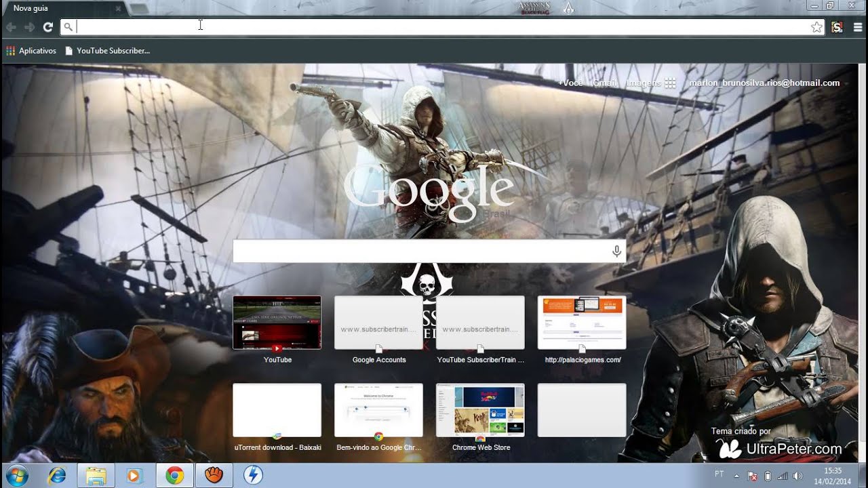The width and height of the screenshot is (868, 488).
Task: Start voice search with the microphone icon
Action: click(616, 251)
